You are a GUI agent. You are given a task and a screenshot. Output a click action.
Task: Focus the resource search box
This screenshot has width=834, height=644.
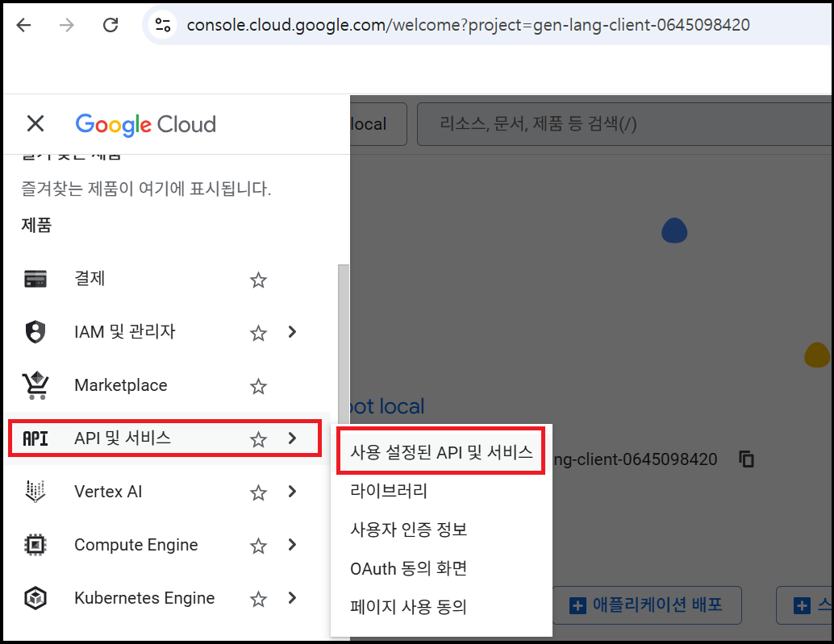624,124
